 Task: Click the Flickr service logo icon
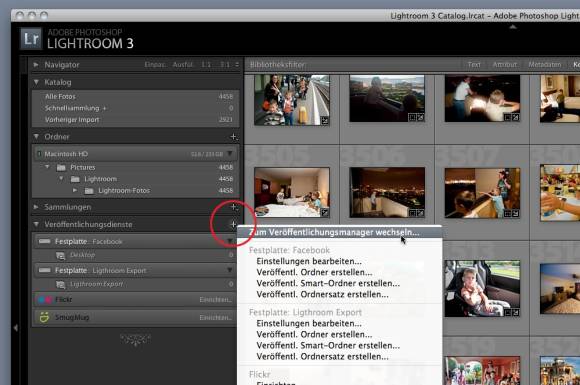[45, 300]
